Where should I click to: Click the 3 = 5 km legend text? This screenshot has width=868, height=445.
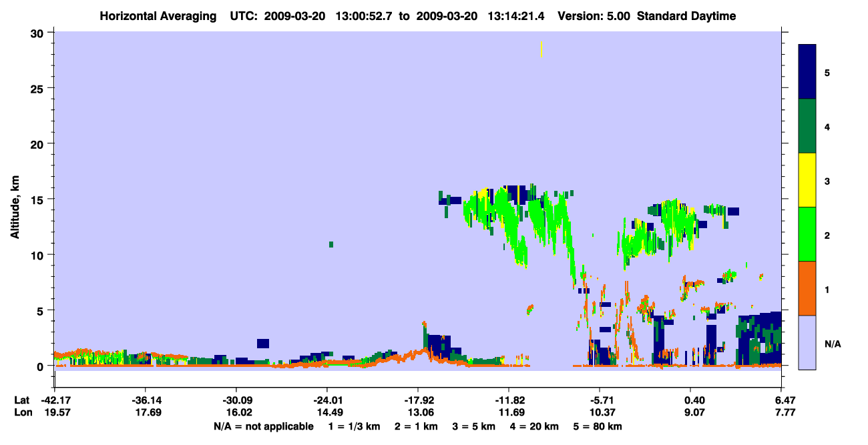[x=473, y=426]
